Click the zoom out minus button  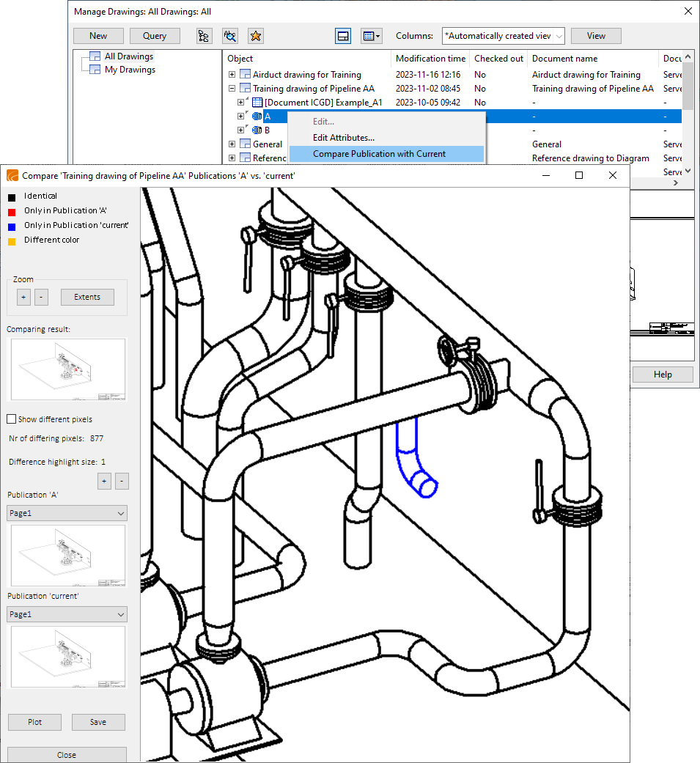coord(41,297)
